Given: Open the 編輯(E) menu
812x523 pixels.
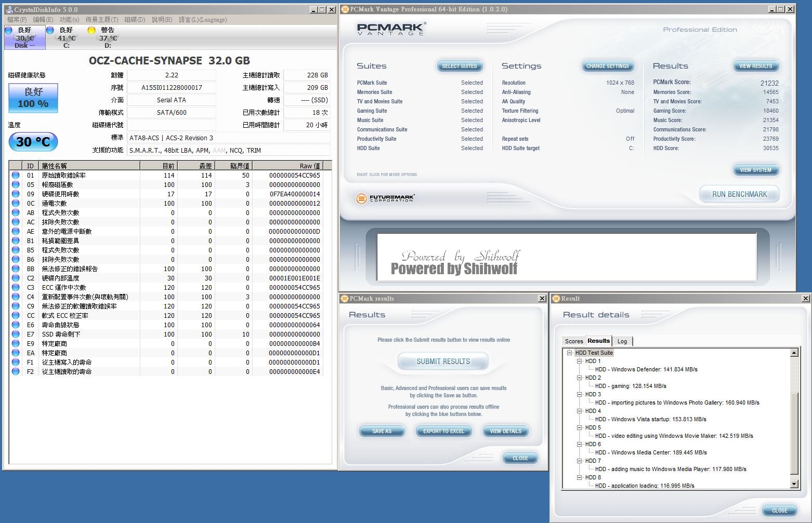Looking at the screenshot, I should (43, 20).
